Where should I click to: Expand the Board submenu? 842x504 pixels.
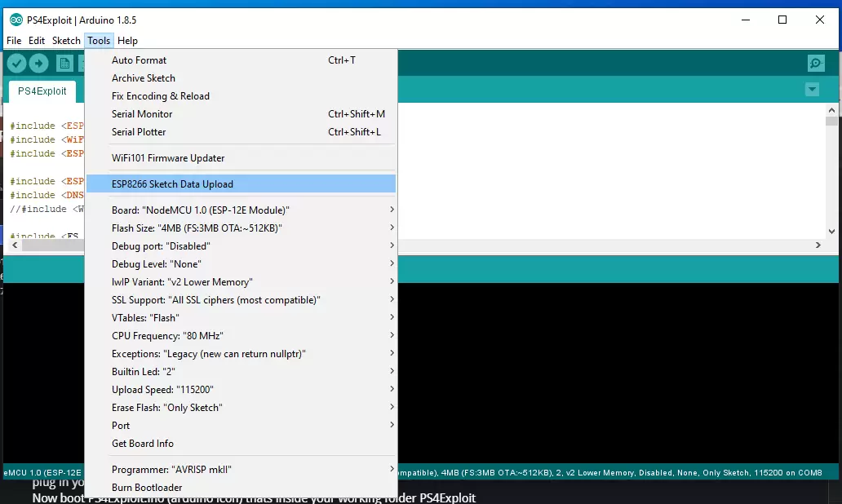[241, 210]
